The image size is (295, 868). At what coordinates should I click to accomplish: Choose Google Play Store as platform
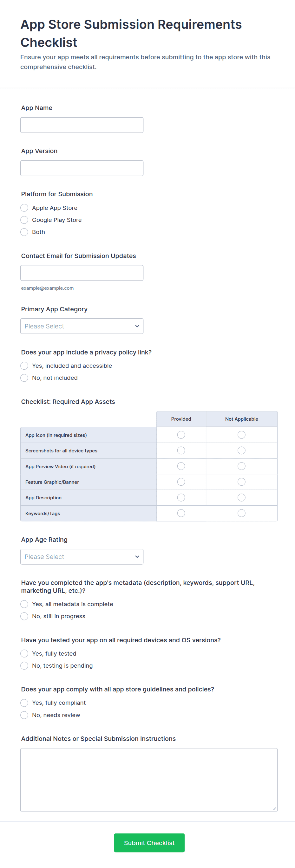(24, 220)
